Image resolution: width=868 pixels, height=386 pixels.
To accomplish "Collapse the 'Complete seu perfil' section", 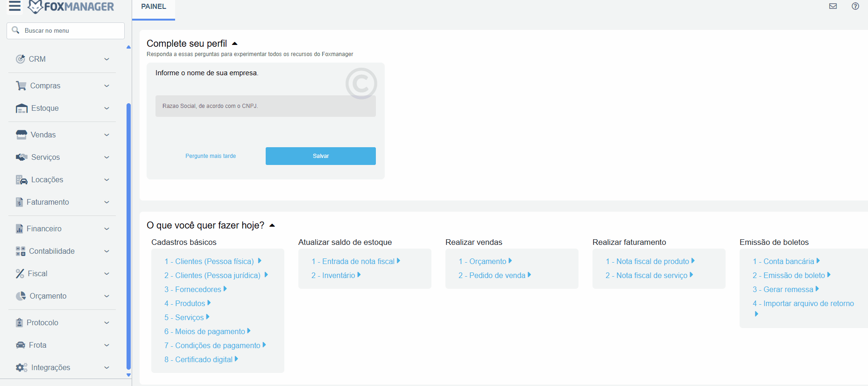I will click(235, 43).
